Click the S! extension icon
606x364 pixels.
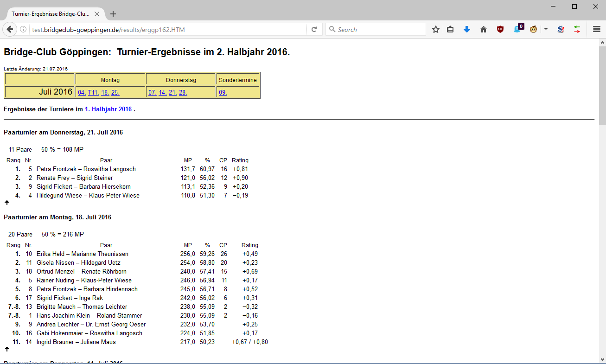561,29
